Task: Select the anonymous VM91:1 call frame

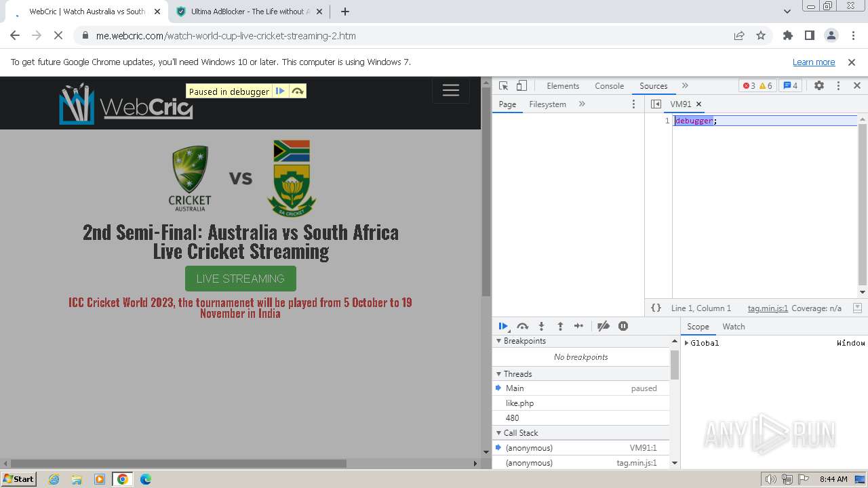Action: tap(581, 448)
